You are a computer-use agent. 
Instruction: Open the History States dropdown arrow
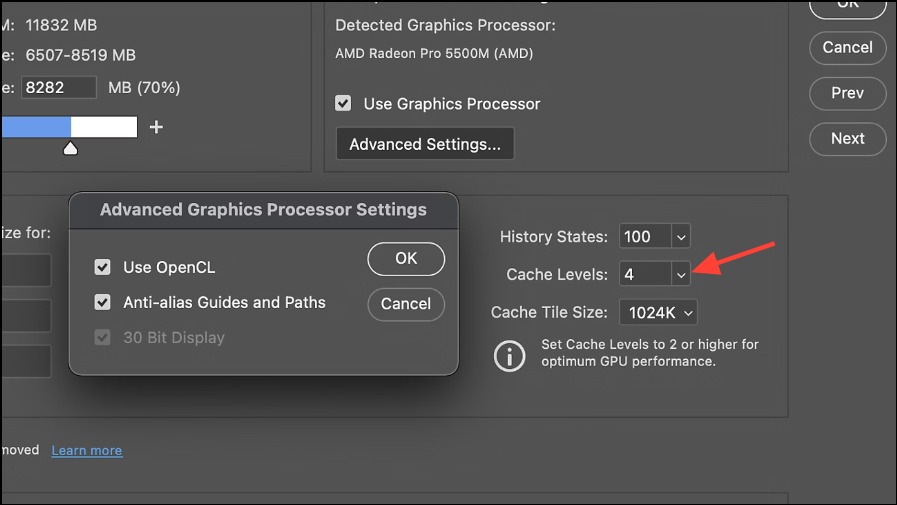681,237
